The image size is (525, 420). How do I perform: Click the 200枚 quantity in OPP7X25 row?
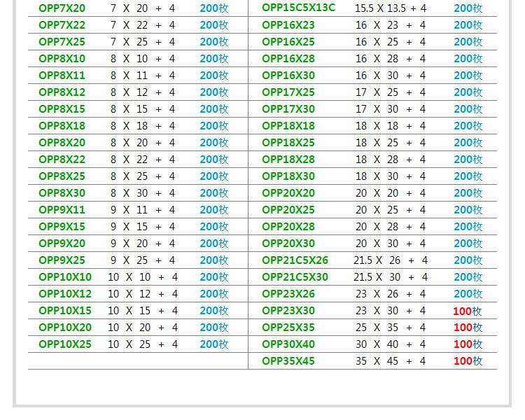213,42
